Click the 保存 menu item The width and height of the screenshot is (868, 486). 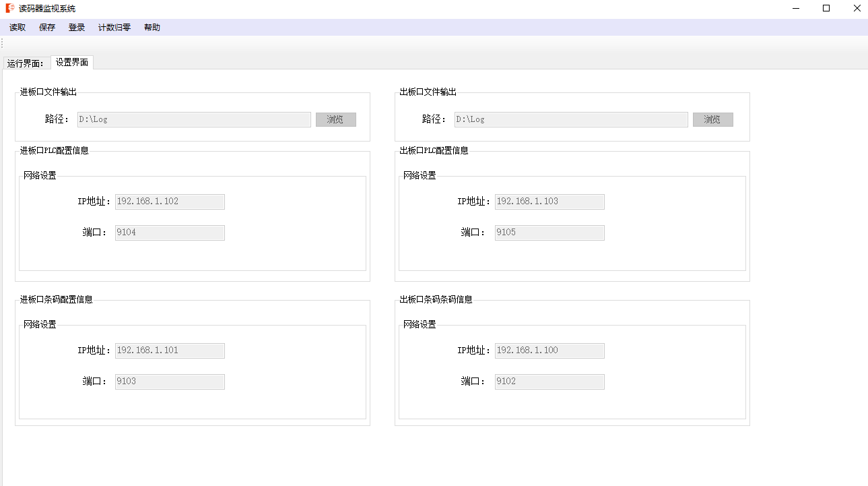[47, 28]
